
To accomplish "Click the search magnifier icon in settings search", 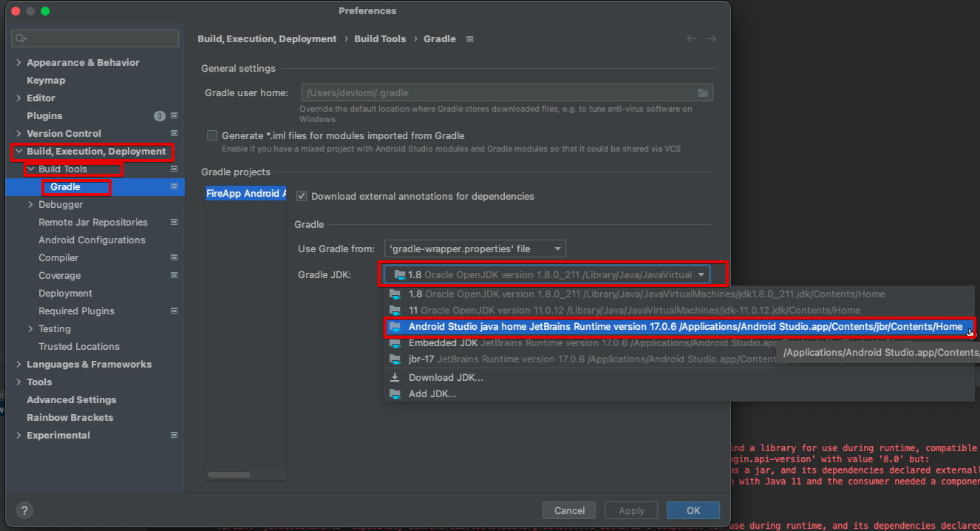I will pyautogui.click(x=21, y=38).
